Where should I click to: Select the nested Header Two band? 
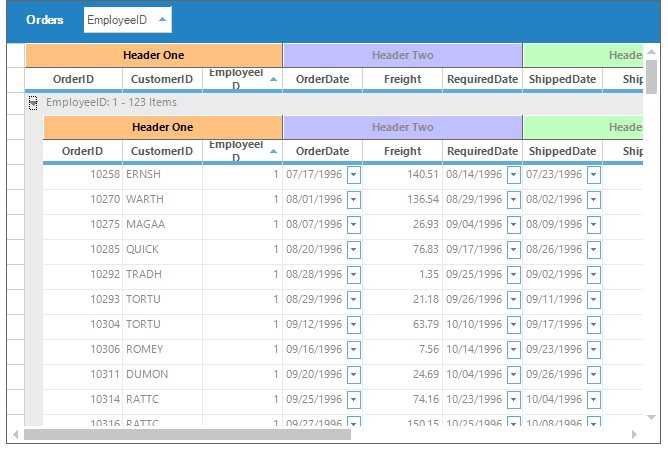coord(402,127)
